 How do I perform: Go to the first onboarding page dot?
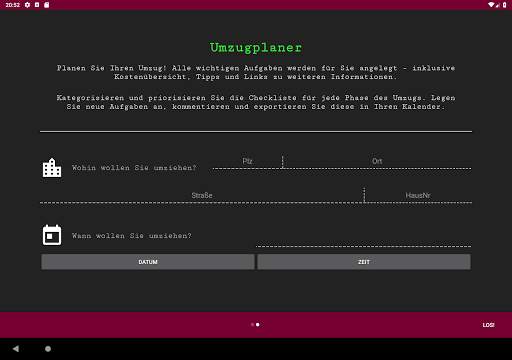click(x=252, y=324)
